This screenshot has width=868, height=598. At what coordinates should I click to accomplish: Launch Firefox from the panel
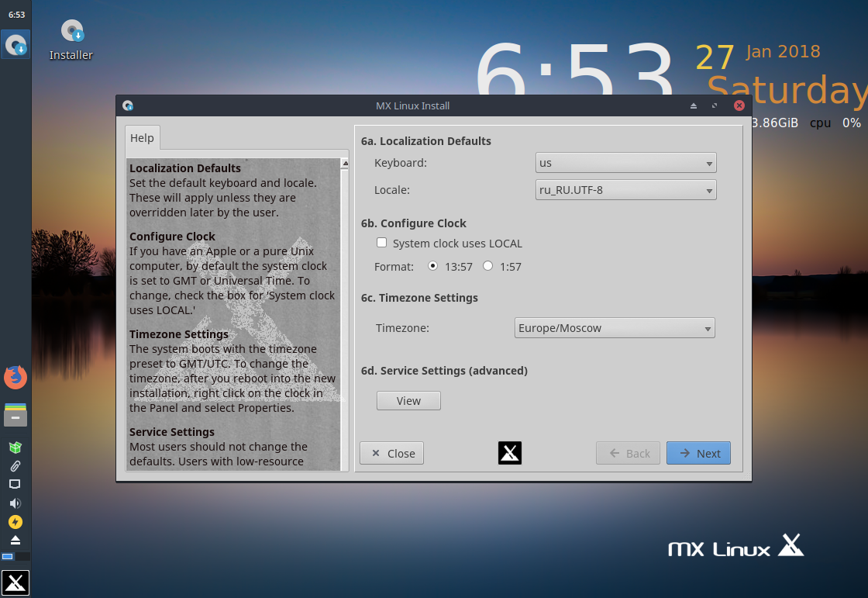15,377
